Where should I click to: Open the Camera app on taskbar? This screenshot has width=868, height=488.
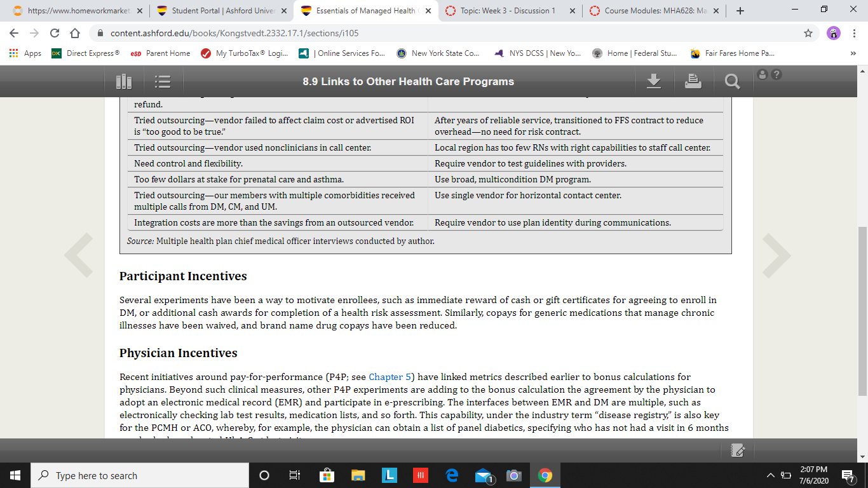tap(514, 475)
